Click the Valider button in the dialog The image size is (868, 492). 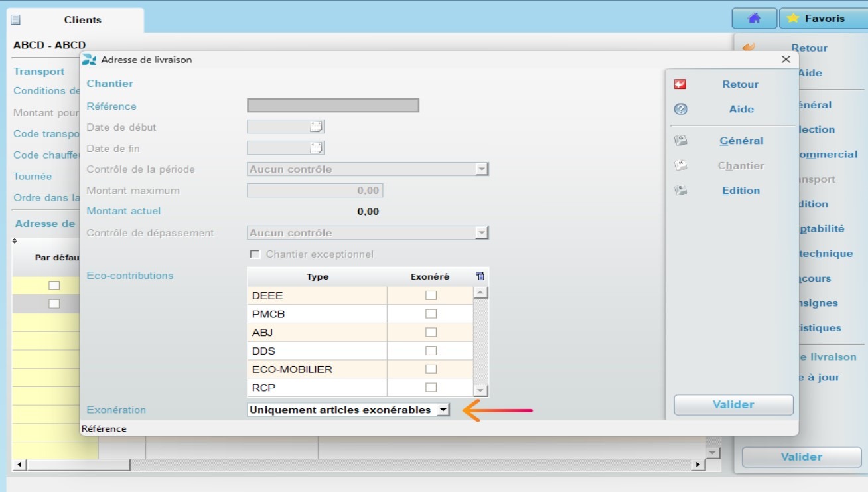click(x=733, y=404)
